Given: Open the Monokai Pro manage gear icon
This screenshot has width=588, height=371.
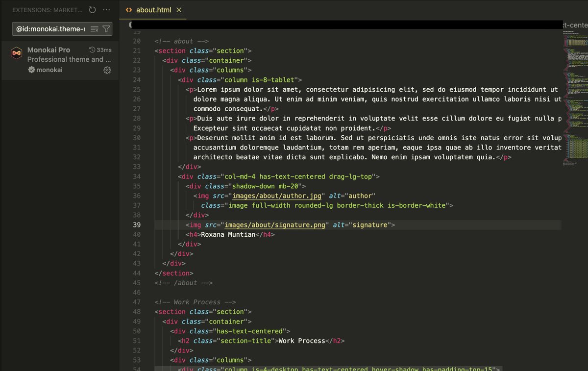Looking at the screenshot, I should tap(107, 70).
